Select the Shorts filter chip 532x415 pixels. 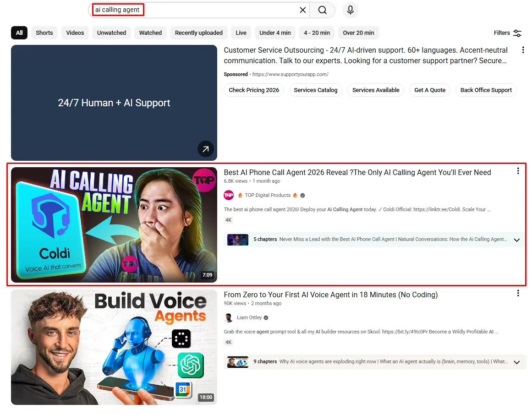(44, 33)
